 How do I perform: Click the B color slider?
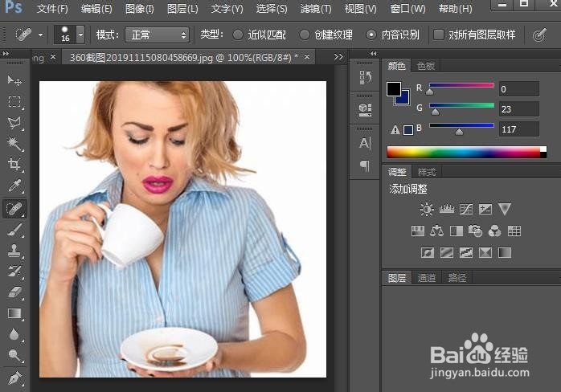coord(461,125)
